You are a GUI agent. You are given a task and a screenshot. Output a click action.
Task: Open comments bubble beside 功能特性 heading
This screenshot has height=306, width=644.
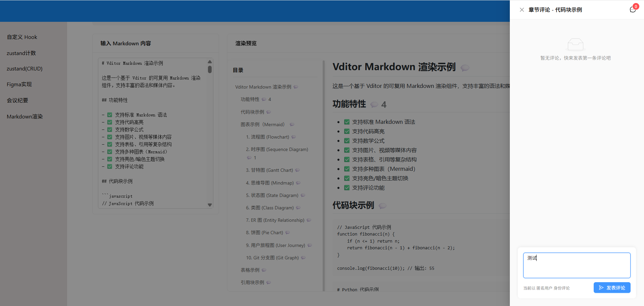[374, 105]
